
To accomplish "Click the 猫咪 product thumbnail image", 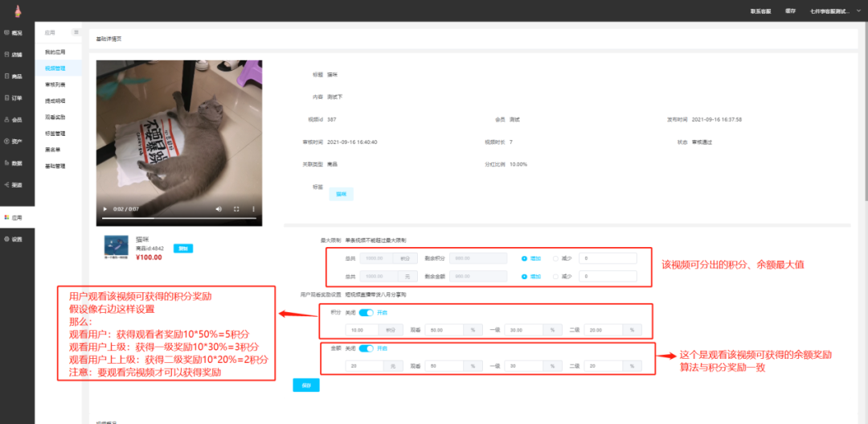I will click(x=117, y=248).
